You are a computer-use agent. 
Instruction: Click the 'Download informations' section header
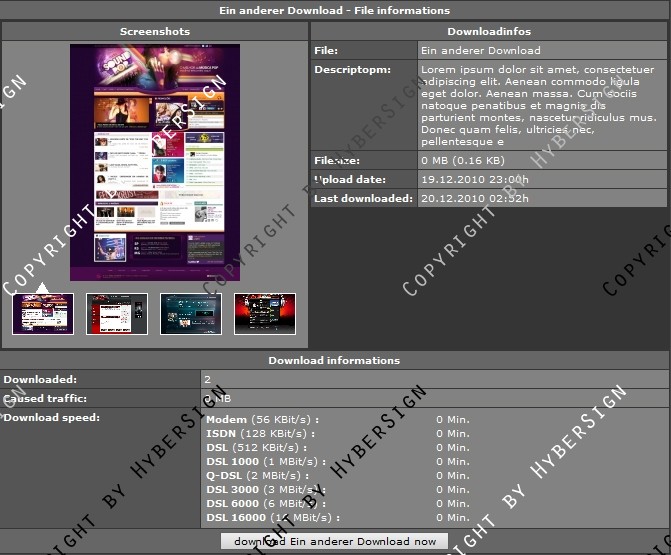pos(335,360)
